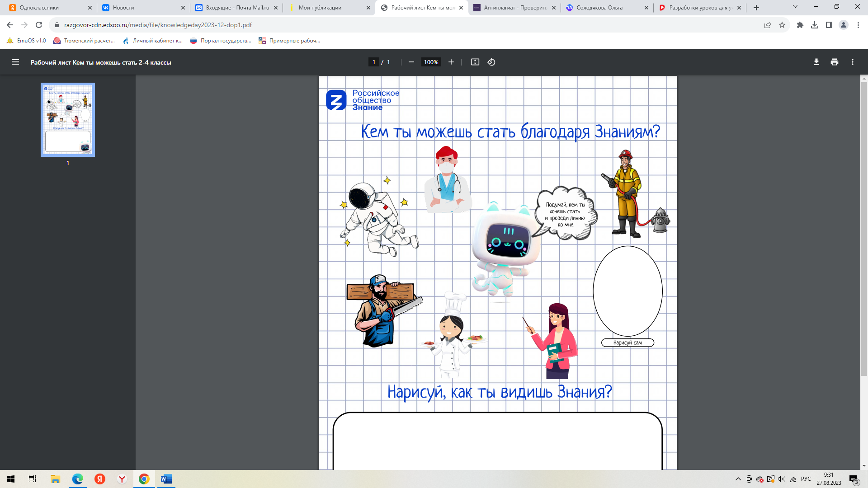The width and height of the screenshot is (868, 488).
Task: Click the zoom in plus button
Action: 451,62
